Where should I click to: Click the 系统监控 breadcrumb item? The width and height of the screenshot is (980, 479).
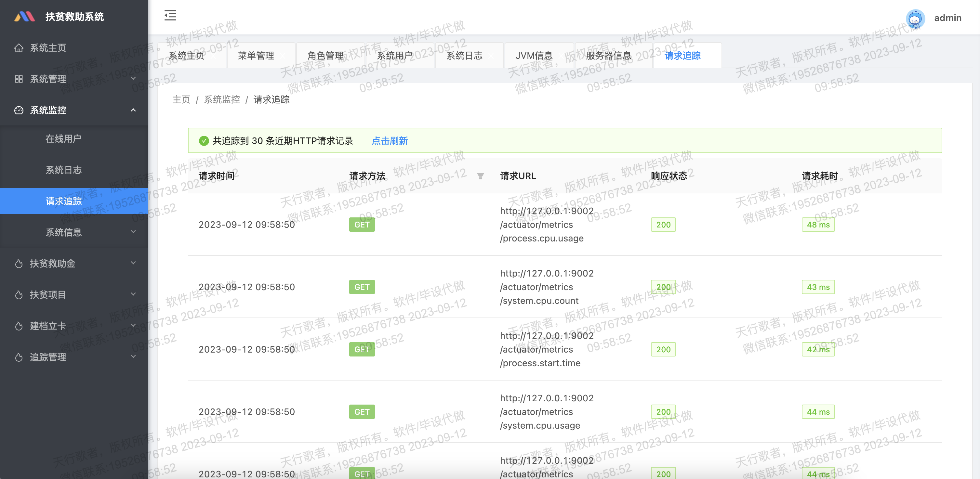tap(222, 99)
